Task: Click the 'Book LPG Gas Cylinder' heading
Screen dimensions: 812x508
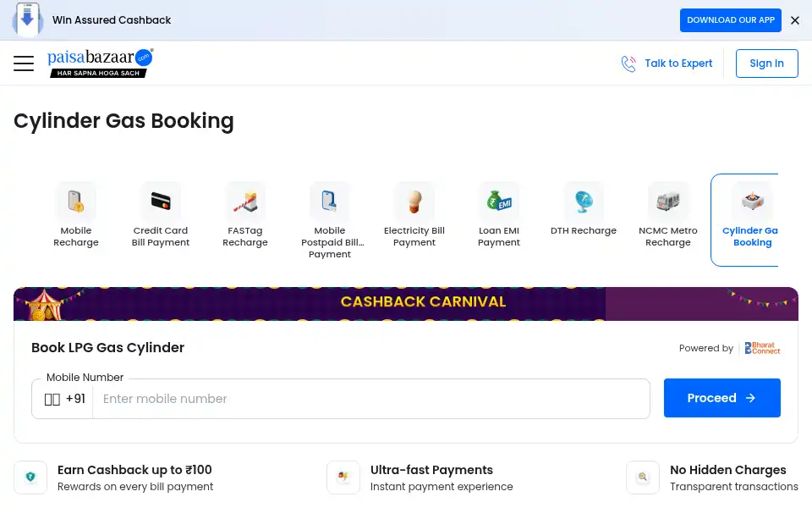Action: click(107, 347)
